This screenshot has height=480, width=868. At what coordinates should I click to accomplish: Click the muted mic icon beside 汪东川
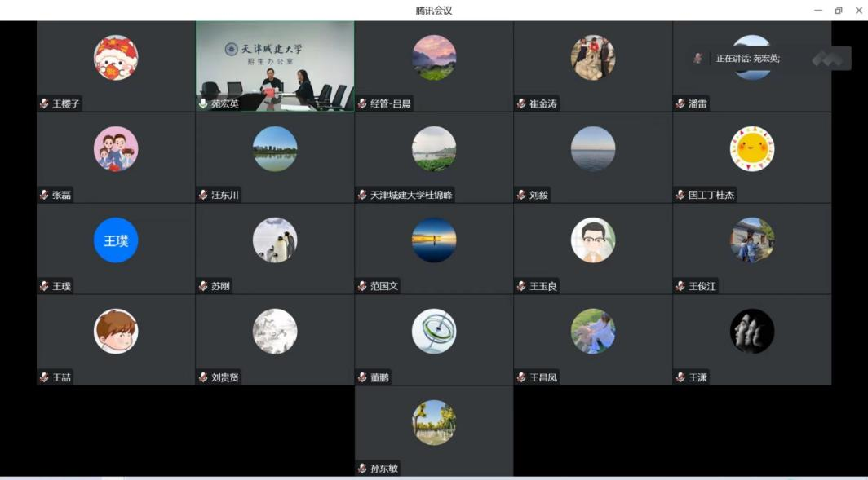point(203,195)
